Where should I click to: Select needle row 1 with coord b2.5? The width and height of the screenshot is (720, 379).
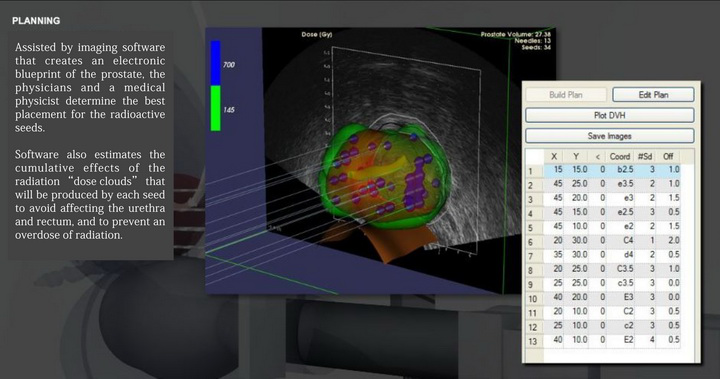[x=609, y=170]
